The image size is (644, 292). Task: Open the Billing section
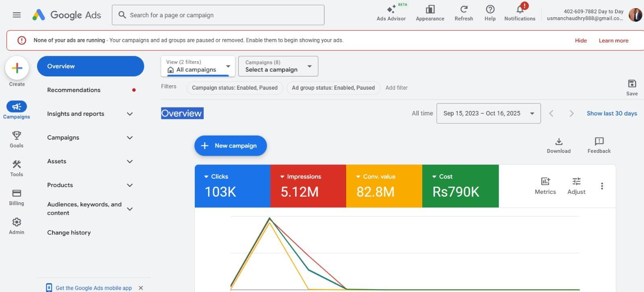coord(17,197)
